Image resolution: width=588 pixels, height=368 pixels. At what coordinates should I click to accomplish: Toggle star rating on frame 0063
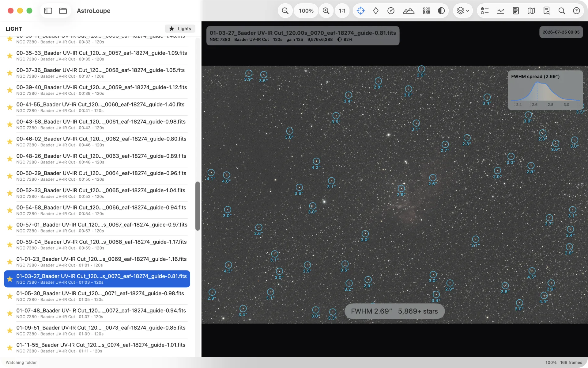point(10,159)
